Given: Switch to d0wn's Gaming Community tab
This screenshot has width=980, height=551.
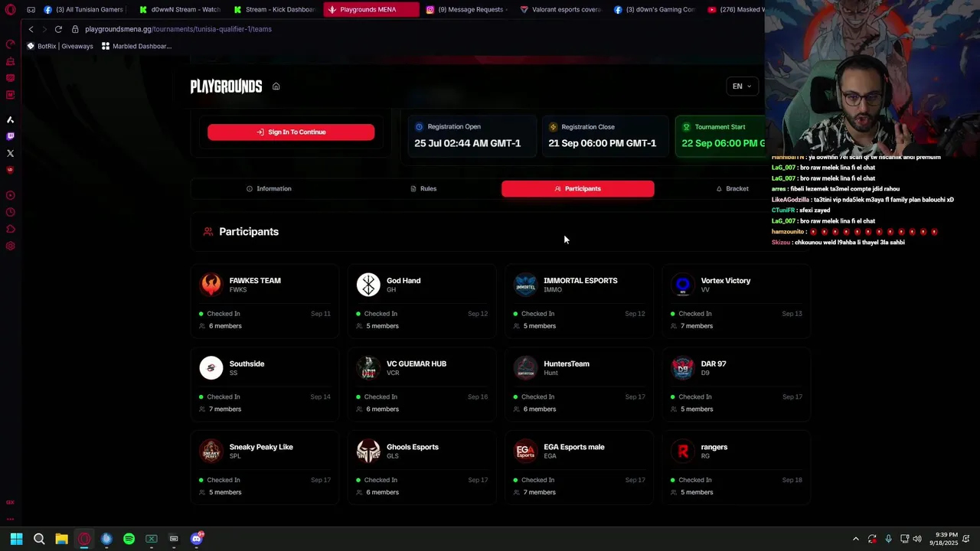Looking at the screenshot, I should 655,10.
